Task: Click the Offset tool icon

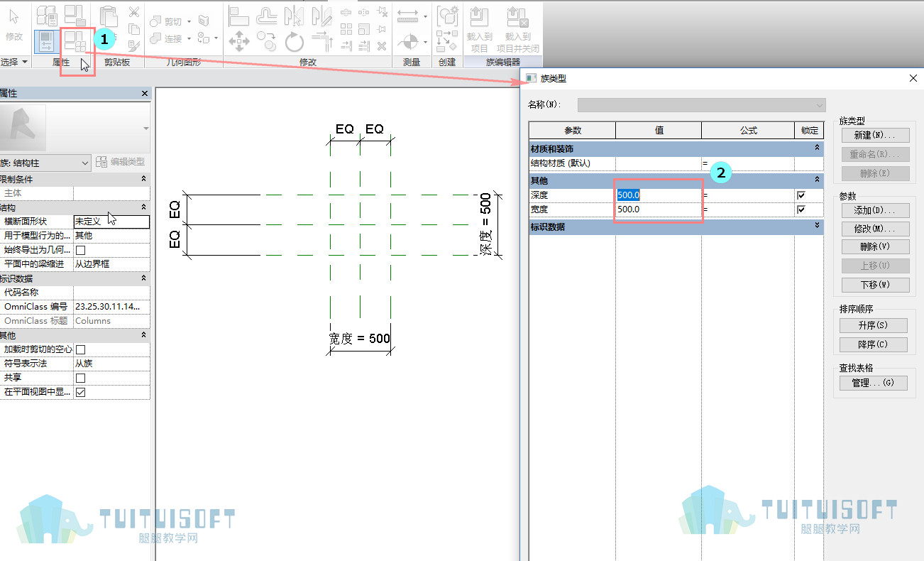Action: (x=267, y=15)
